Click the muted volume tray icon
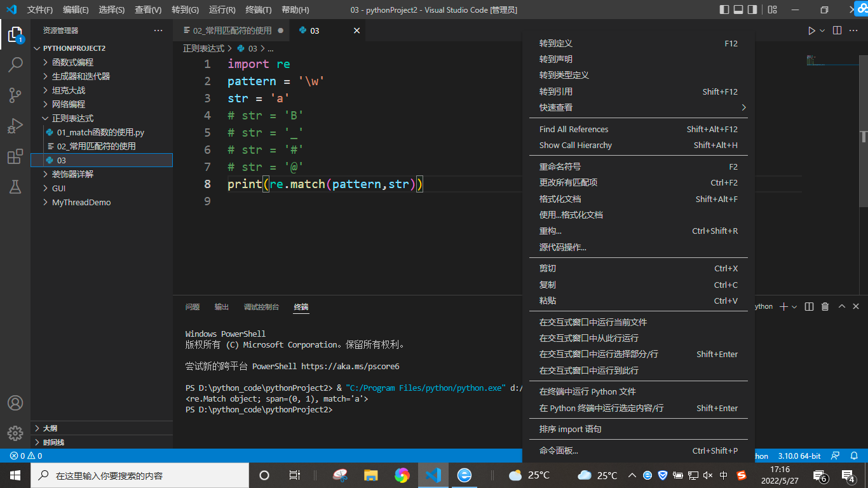The width and height of the screenshot is (868, 488). (x=709, y=475)
